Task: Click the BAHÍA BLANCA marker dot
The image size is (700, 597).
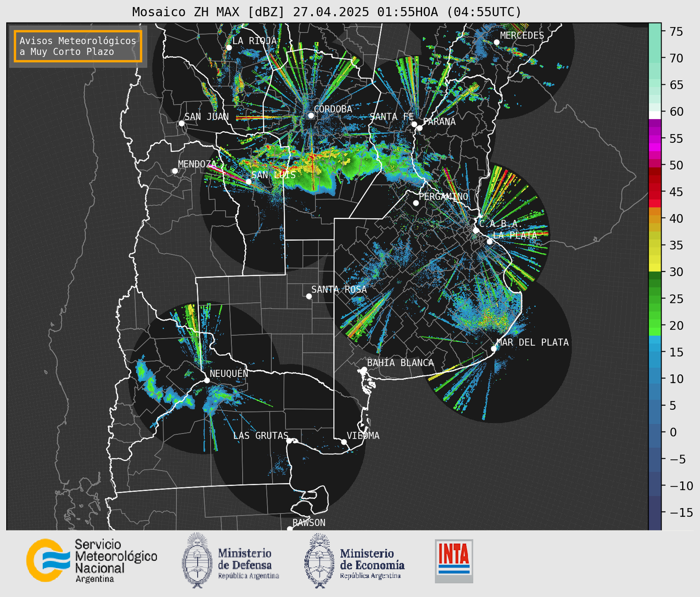Action: [x=364, y=369]
